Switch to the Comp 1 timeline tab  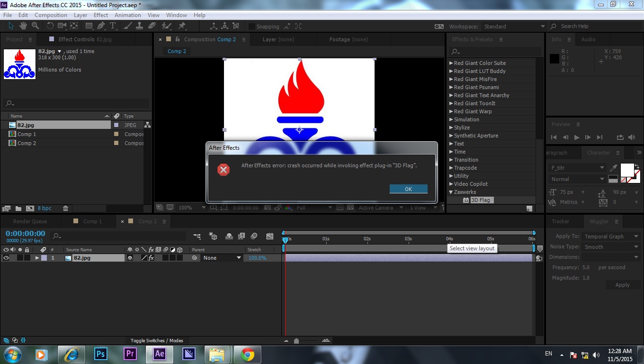pyautogui.click(x=92, y=221)
